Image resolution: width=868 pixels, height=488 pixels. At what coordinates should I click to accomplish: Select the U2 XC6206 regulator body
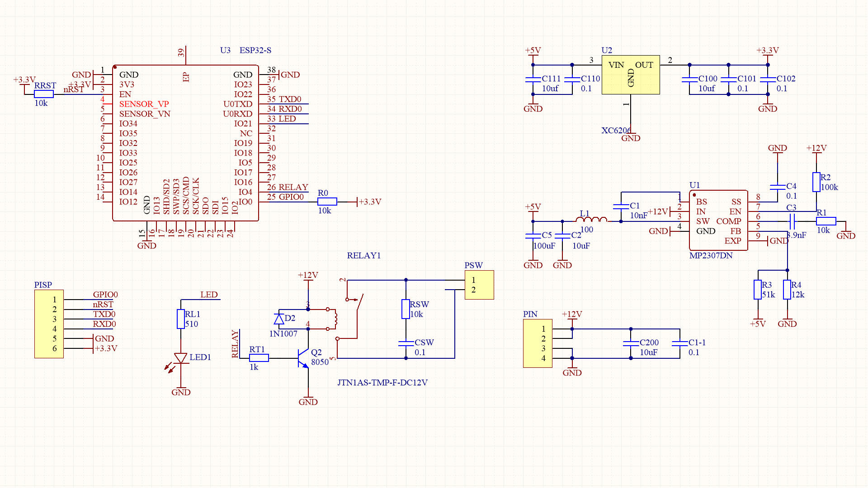pos(631,75)
